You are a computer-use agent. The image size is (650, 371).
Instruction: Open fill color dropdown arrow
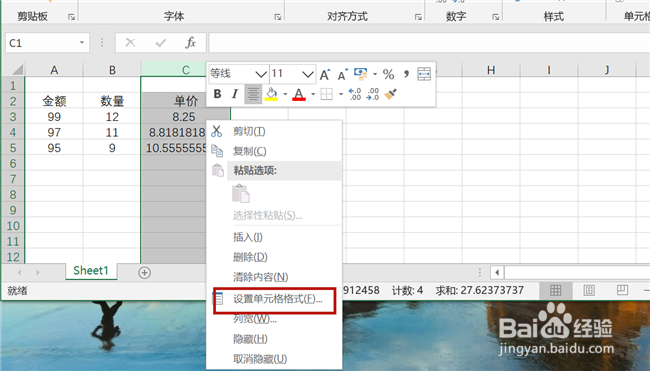(x=285, y=95)
